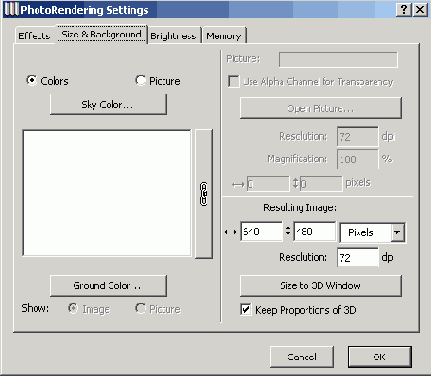The height and width of the screenshot is (376, 431).
Task: Switch to the Effects tab
Action: [34, 35]
